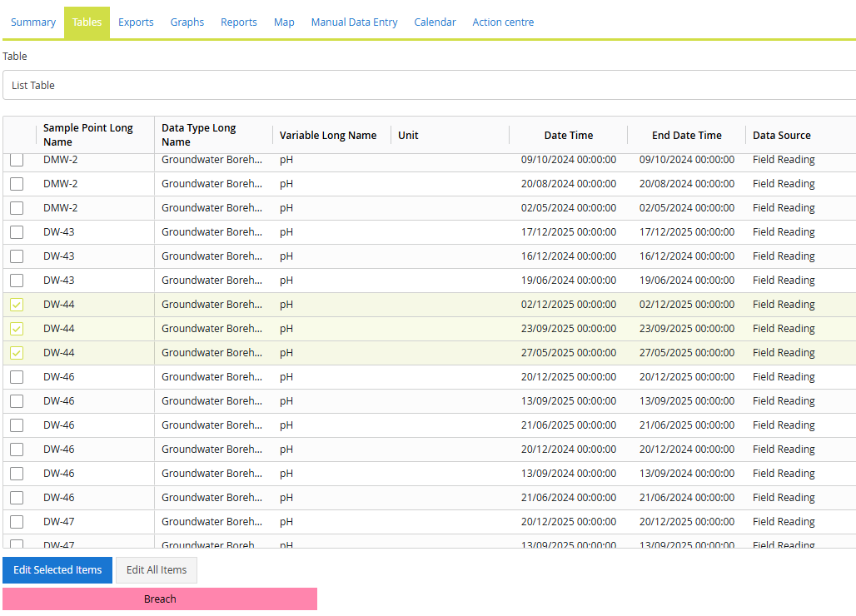
Task: Click the pink Breach legend bar
Action: point(160,599)
